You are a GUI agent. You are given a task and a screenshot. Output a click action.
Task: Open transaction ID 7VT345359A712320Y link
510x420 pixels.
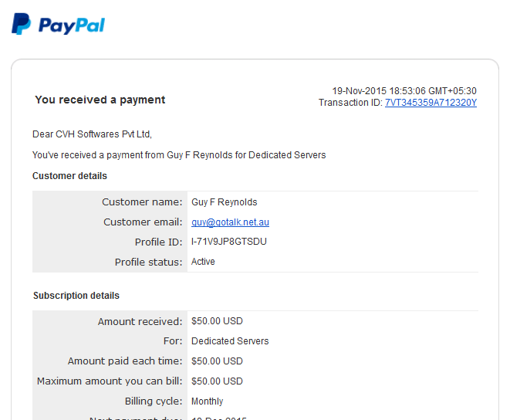(431, 103)
